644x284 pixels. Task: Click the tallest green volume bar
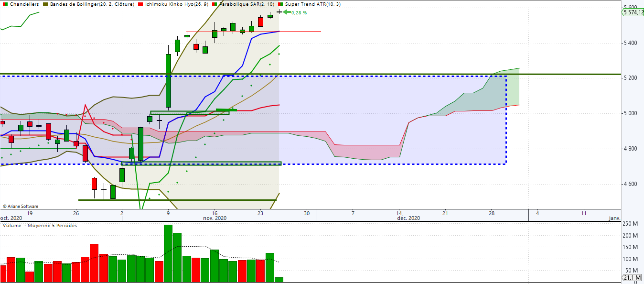(x=168, y=253)
